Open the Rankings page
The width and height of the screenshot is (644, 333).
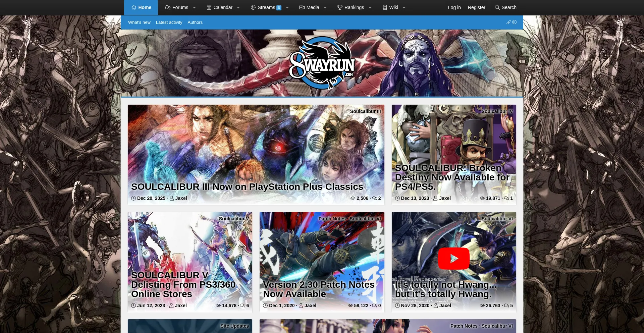pos(350,7)
